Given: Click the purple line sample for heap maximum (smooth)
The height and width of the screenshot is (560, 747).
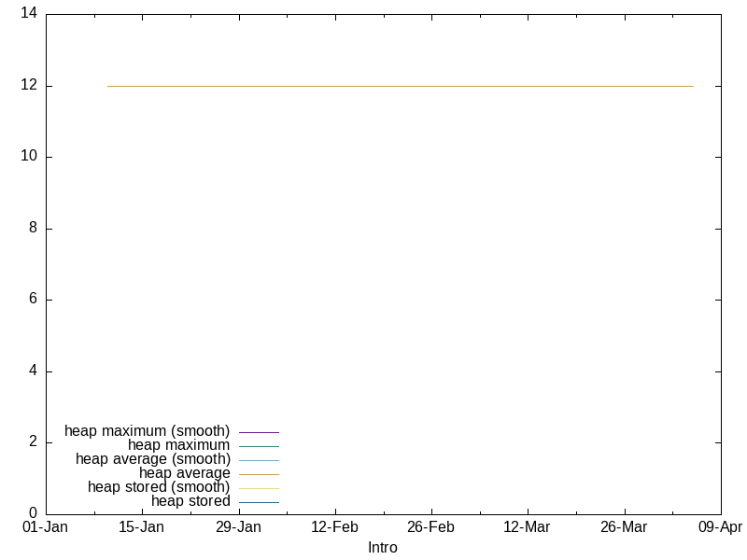Looking at the screenshot, I should point(259,432).
